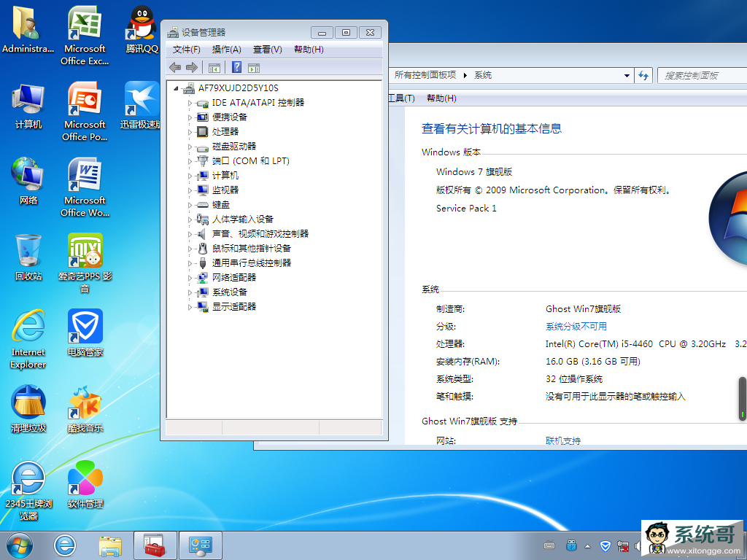
Task: Select the 人体学输入设备 device icon
Action: click(x=203, y=219)
